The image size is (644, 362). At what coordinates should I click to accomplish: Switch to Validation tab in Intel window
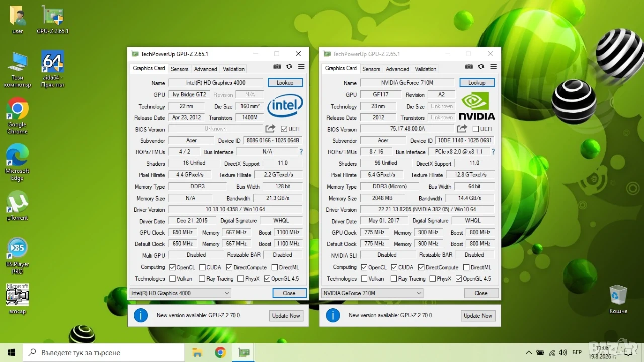[x=234, y=69]
